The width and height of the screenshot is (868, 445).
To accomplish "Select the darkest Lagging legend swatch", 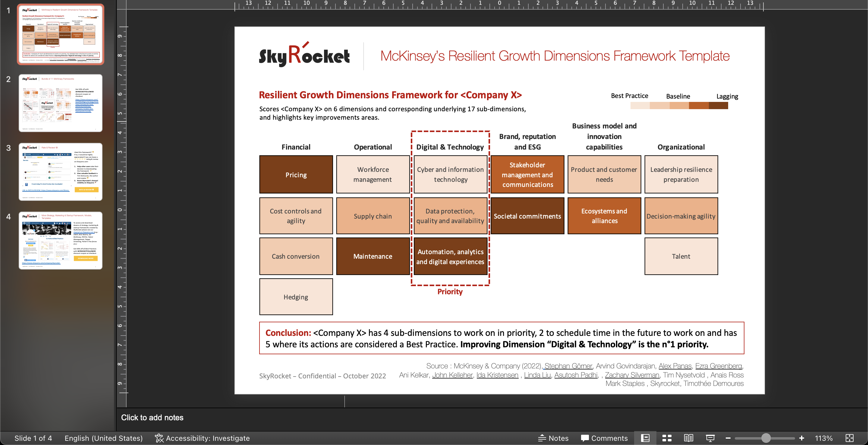I will (719, 106).
